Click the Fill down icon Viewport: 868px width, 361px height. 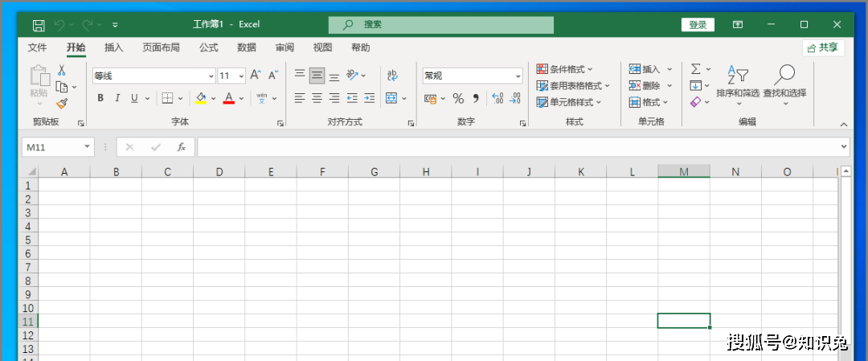click(x=696, y=85)
